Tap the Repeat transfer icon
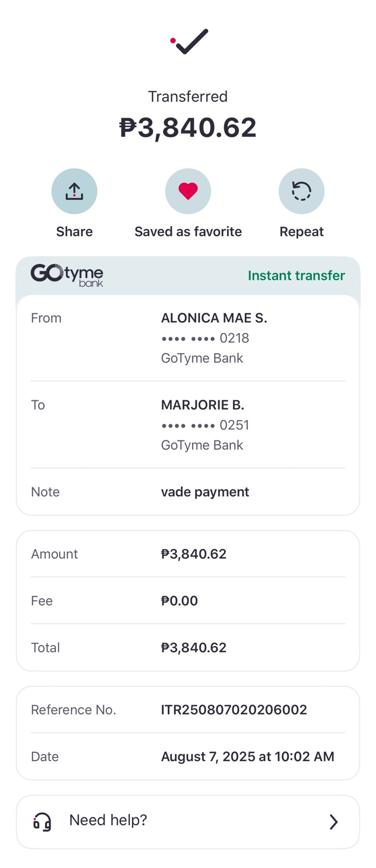 click(301, 191)
